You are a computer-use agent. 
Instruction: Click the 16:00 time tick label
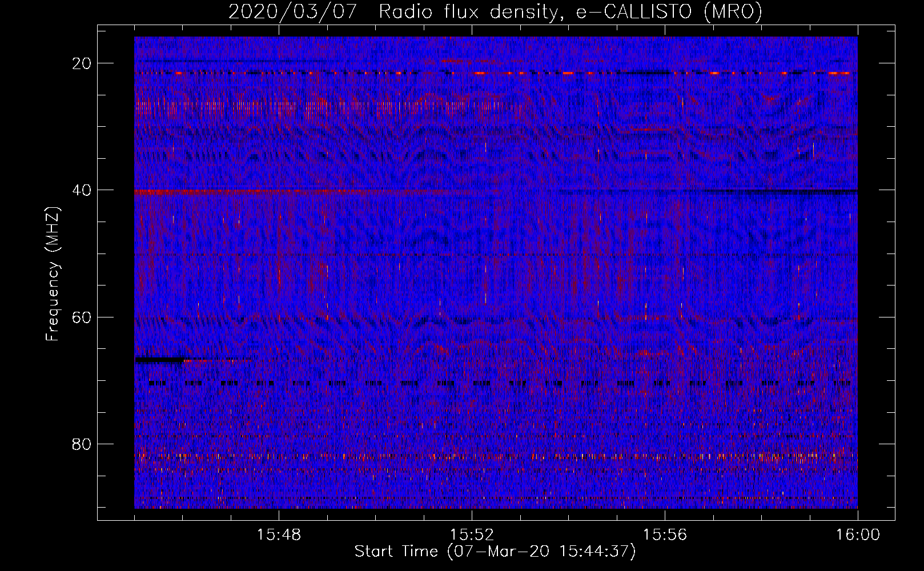(858, 535)
